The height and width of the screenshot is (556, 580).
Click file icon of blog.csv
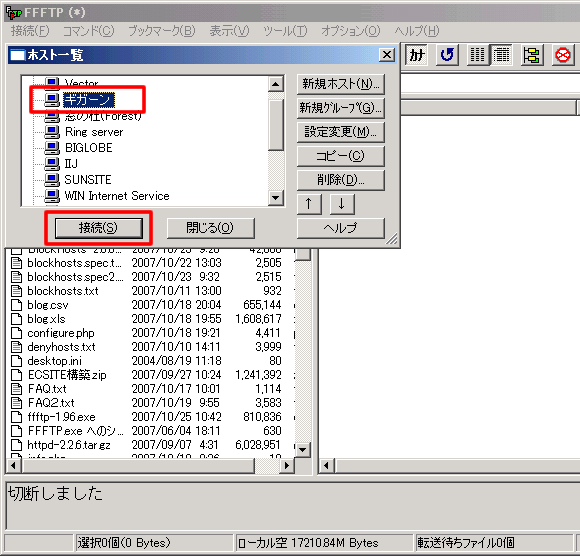pyautogui.click(x=16, y=305)
